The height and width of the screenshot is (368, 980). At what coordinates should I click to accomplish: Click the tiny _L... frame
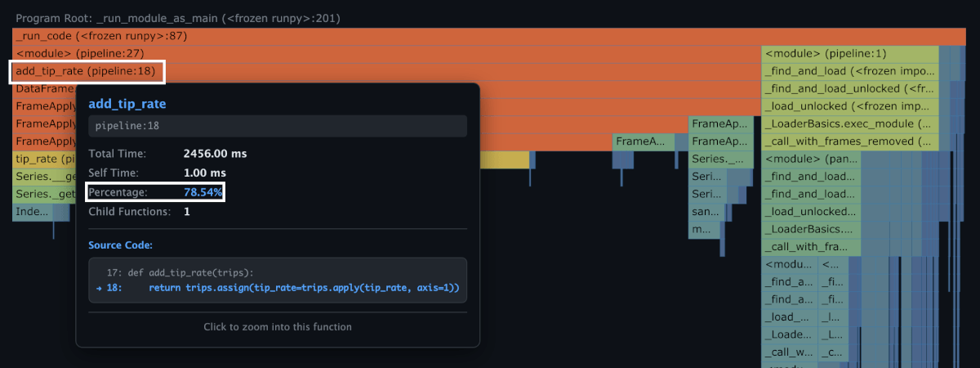pos(834,336)
